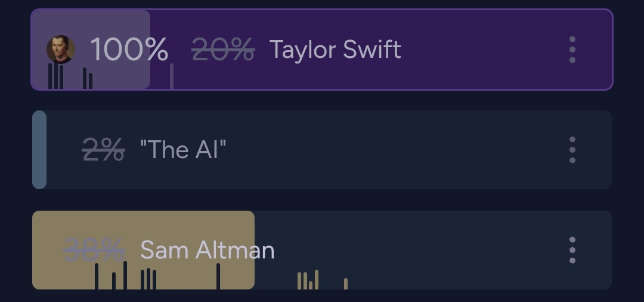Click the portrait avatar beside 100%
The image size is (644, 302).
tap(61, 50)
